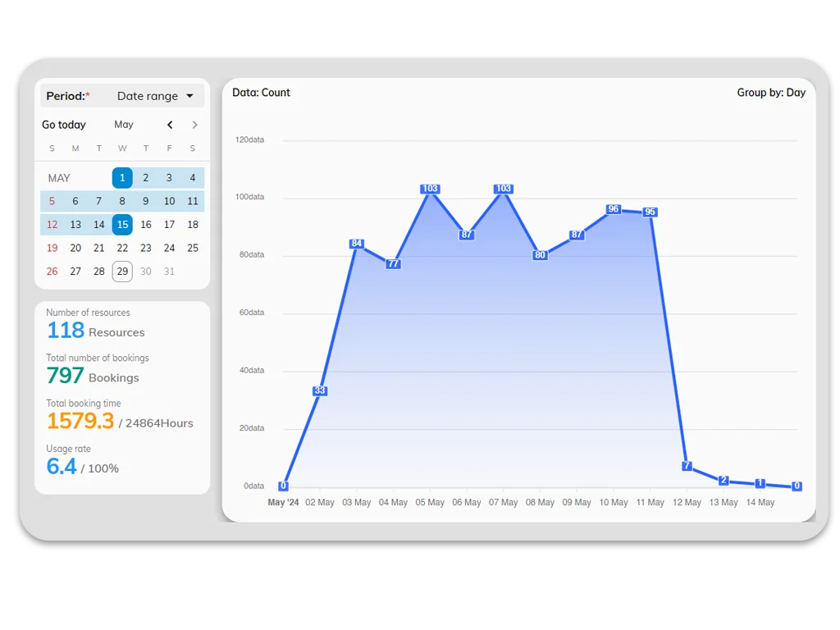Click the 797 Bookings count
Screen dimensions: 840x630
pyautogui.click(x=64, y=376)
